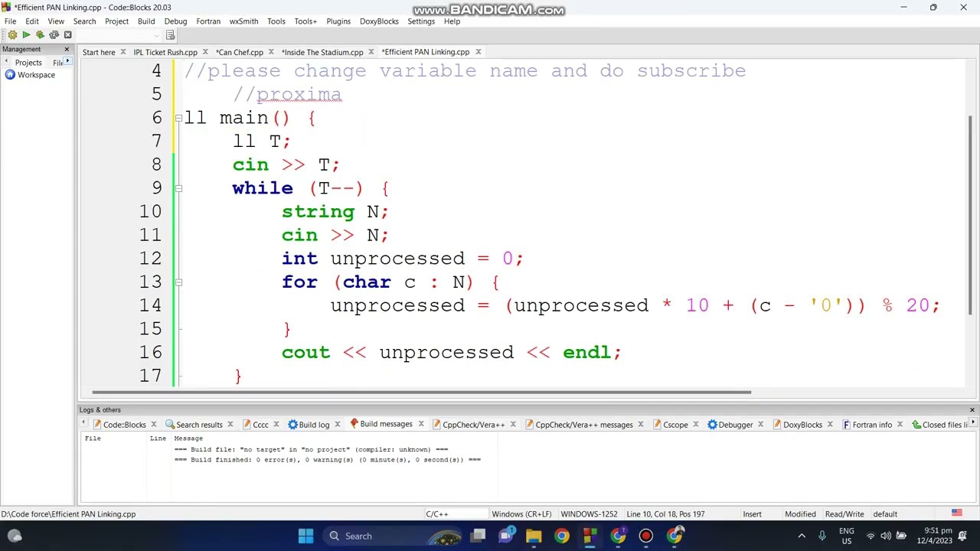Open the Build menu
The width and height of the screenshot is (980, 551).
(x=146, y=21)
